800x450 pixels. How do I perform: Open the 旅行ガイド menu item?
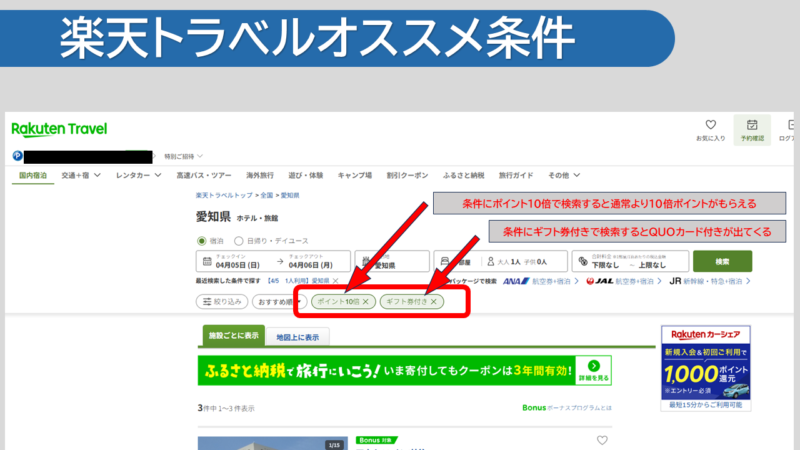point(516,175)
